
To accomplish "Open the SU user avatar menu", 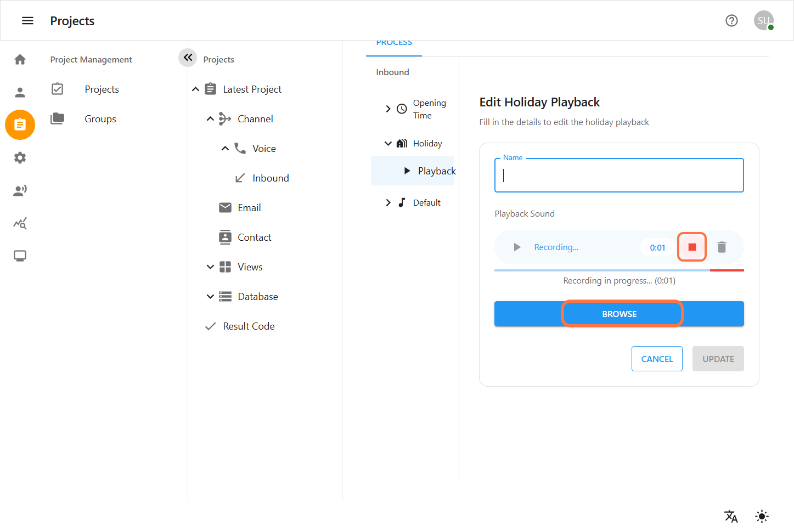I will [763, 21].
